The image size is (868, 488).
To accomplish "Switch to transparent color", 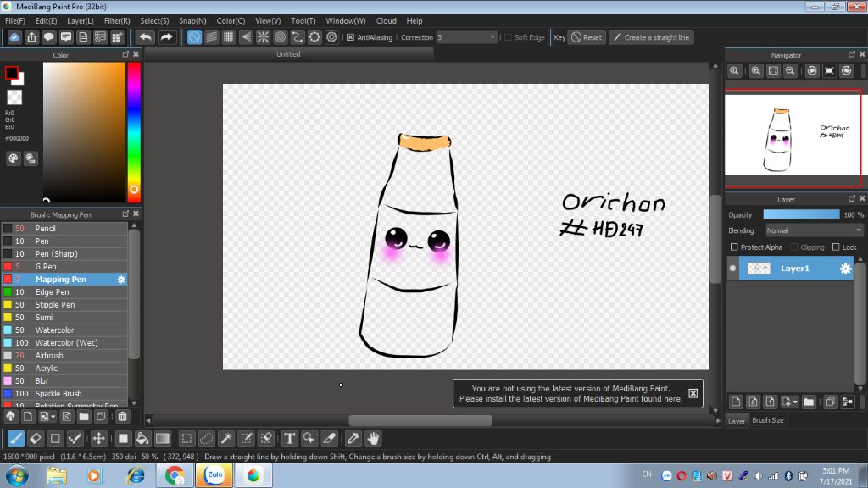I will pyautogui.click(x=14, y=97).
